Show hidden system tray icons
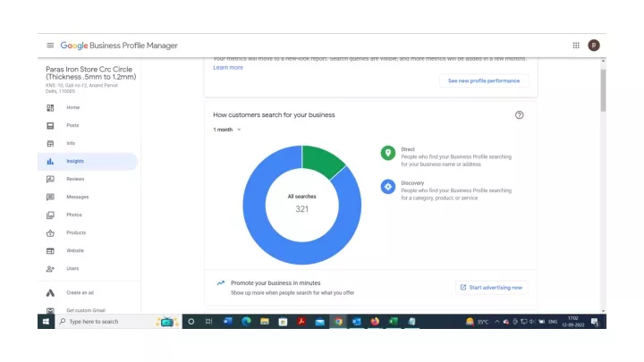Screen dimensions: 644x362 497,322
